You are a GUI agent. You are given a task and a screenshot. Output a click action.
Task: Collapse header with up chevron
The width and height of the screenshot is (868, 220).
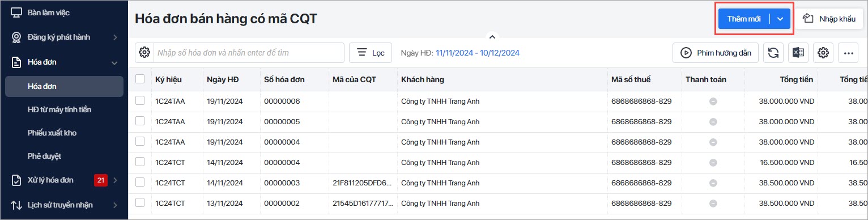(492, 37)
